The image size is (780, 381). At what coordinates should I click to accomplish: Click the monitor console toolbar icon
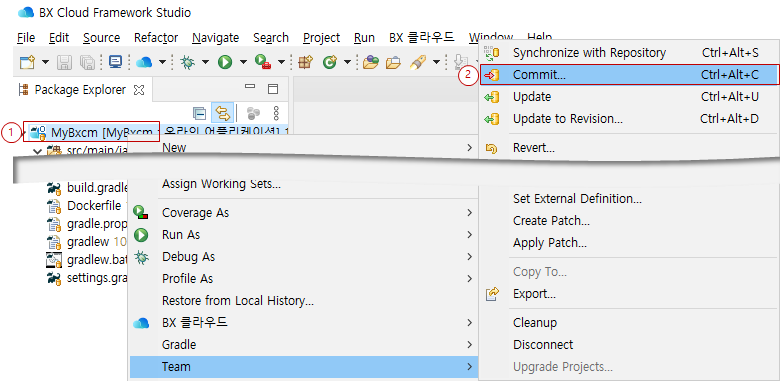[x=115, y=62]
